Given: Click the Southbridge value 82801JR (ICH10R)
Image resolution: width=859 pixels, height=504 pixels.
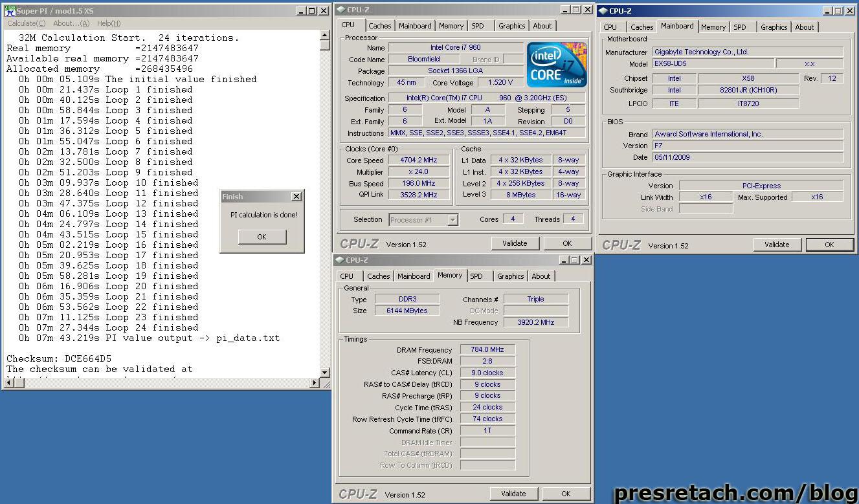Looking at the screenshot, I should click(x=748, y=90).
